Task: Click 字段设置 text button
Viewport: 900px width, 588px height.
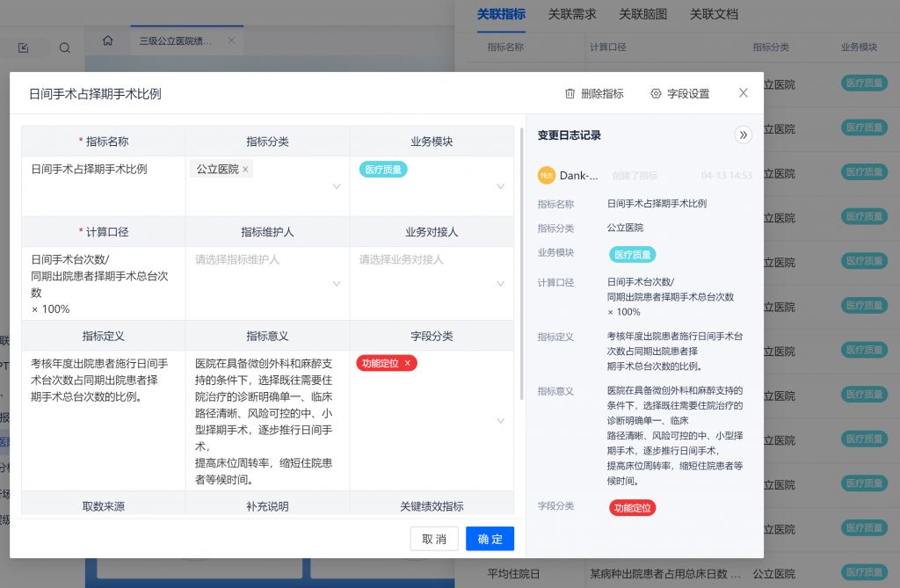Action: coord(688,93)
